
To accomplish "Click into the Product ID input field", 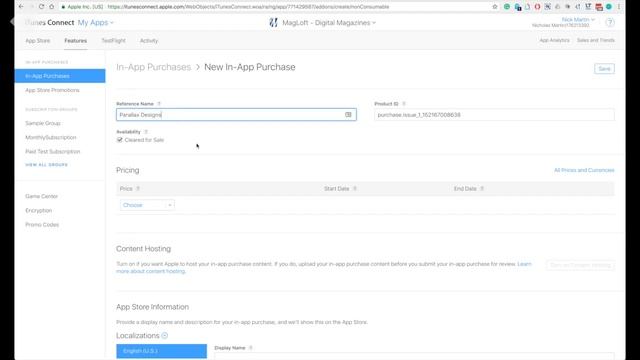I will coord(494,115).
